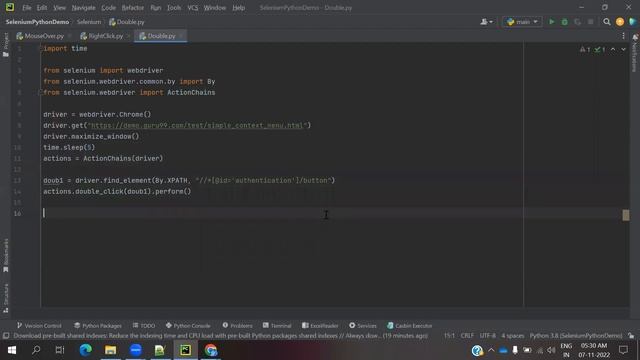Open the VCS menu

pos(192,8)
